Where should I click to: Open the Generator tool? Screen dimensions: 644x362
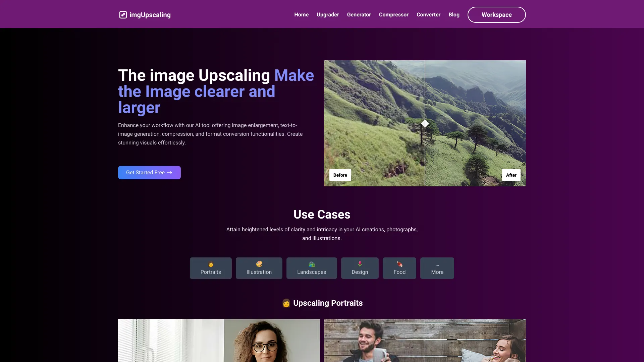tap(359, 15)
